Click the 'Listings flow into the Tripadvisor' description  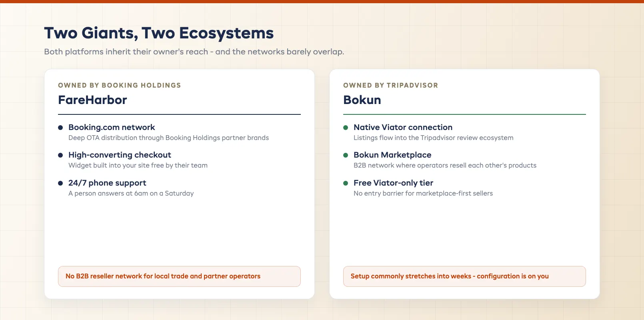click(x=433, y=138)
